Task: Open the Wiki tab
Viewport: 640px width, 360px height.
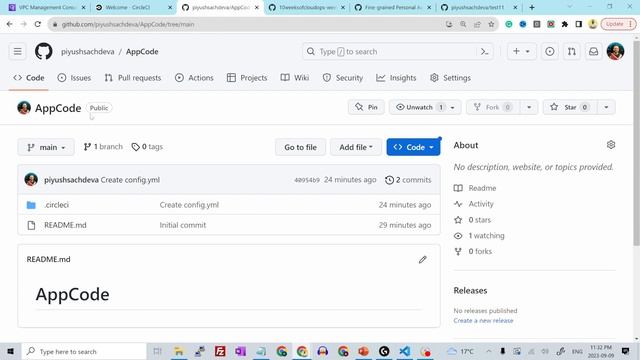Action: tap(295, 78)
